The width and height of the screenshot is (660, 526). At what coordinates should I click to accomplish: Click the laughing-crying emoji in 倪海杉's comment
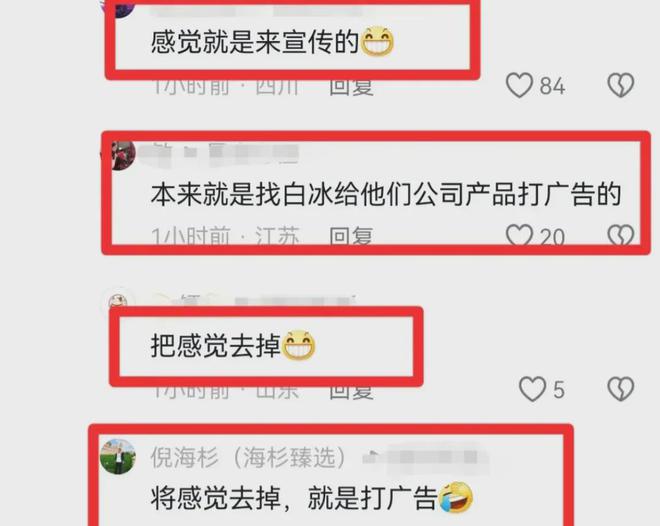(x=455, y=497)
